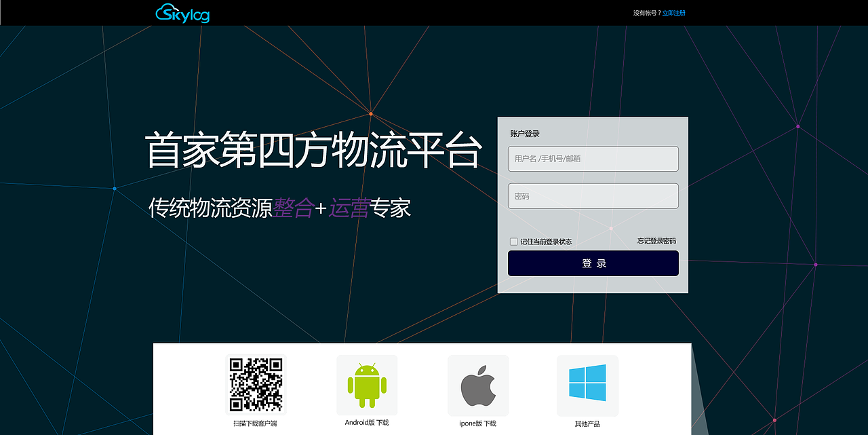
Task: Click the 其他产品 products link
Action: (x=587, y=426)
